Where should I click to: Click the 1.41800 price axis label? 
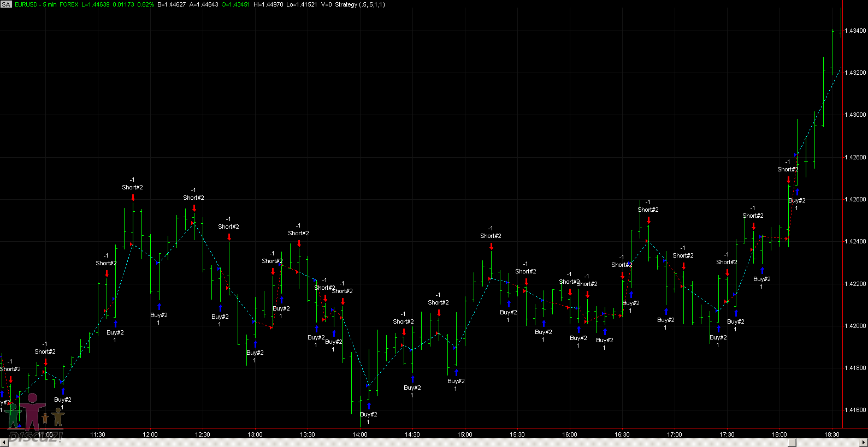[x=855, y=368]
